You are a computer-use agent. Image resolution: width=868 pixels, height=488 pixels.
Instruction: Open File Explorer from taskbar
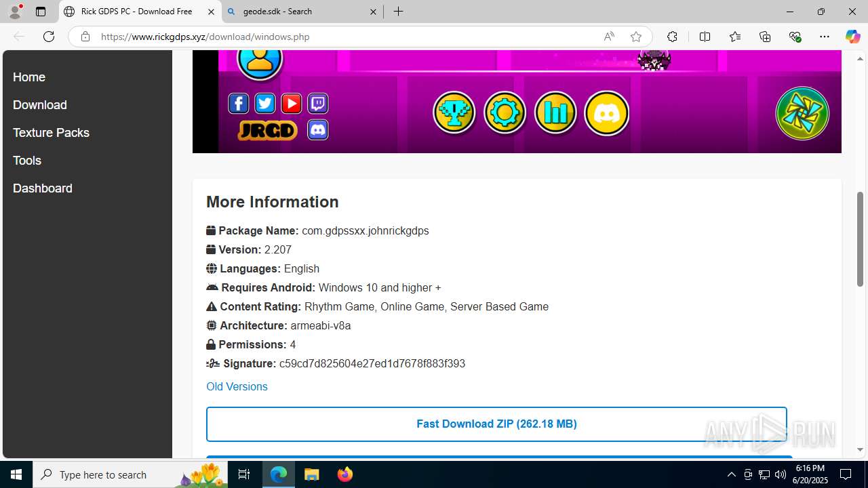pyautogui.click(x=312, y=474)
